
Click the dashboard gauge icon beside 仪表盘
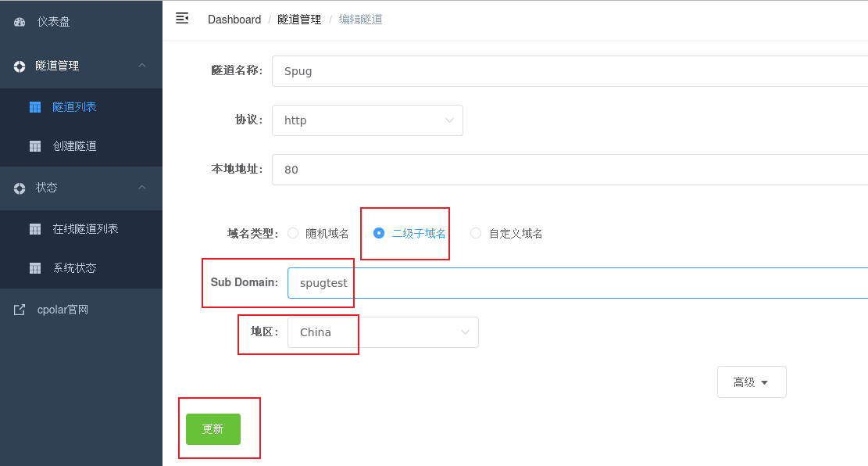tap(20, 22)
